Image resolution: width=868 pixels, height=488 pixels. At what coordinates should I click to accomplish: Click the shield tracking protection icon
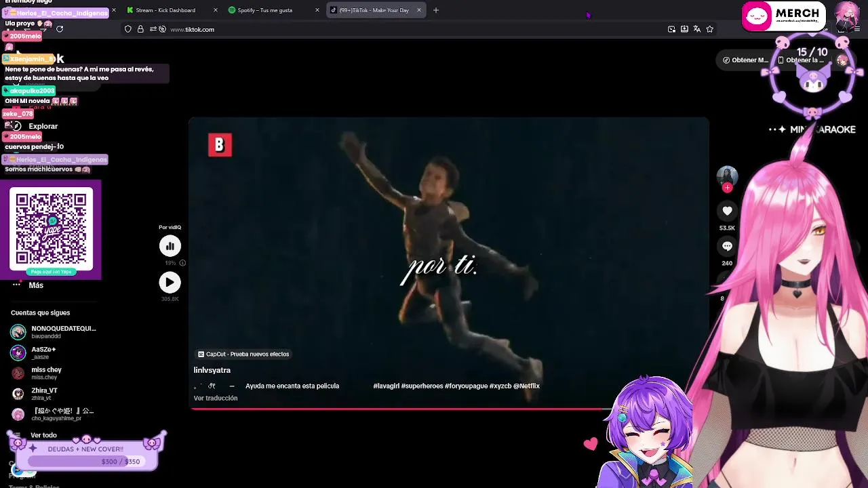point(127,29)
